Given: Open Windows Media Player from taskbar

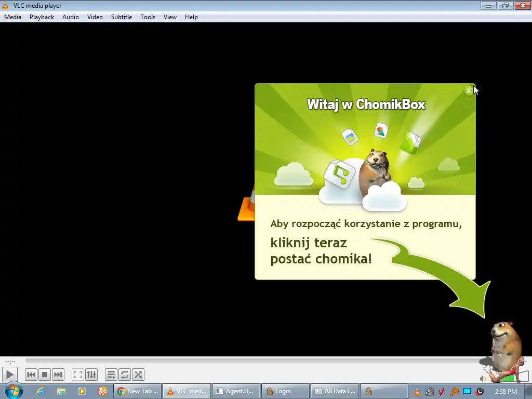Looking at the screenshot, I should 82,391.
